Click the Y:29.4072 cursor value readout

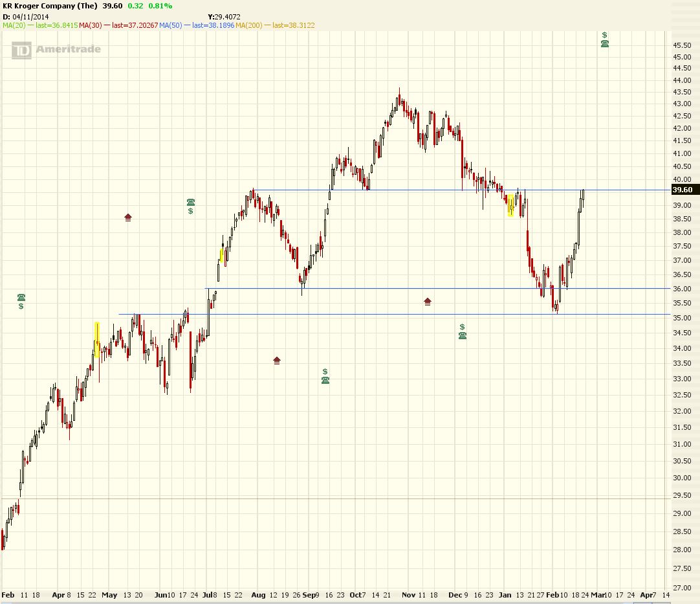click(224, 17)
